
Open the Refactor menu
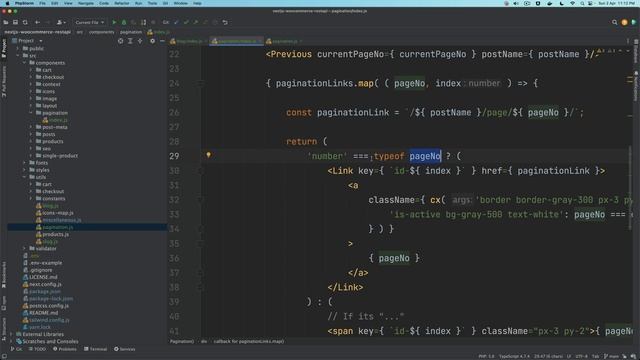point(122,3)
